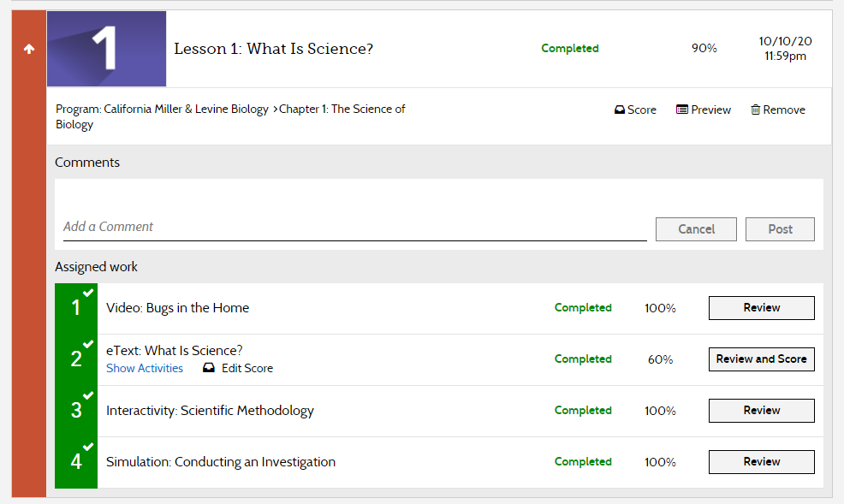844x504 pixels.
Task: Click the green number 3 checkmark badge
Action: (76, 411)
